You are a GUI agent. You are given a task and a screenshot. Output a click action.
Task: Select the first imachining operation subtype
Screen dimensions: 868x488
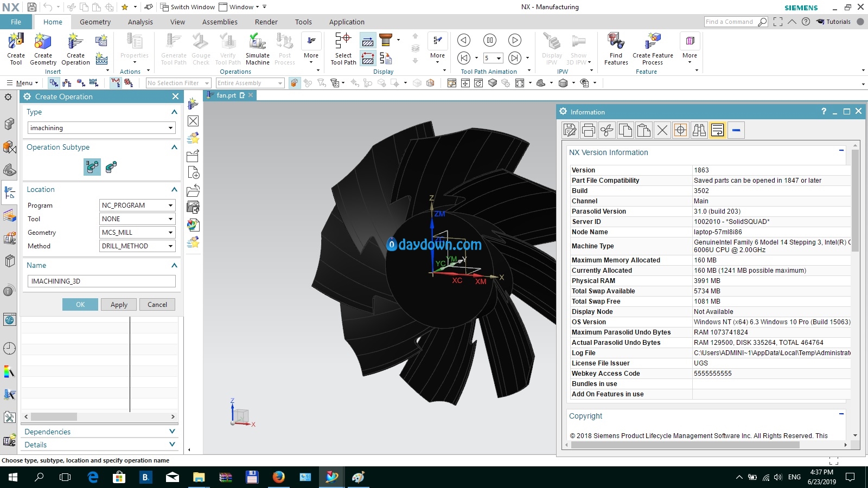pos(92,167)
